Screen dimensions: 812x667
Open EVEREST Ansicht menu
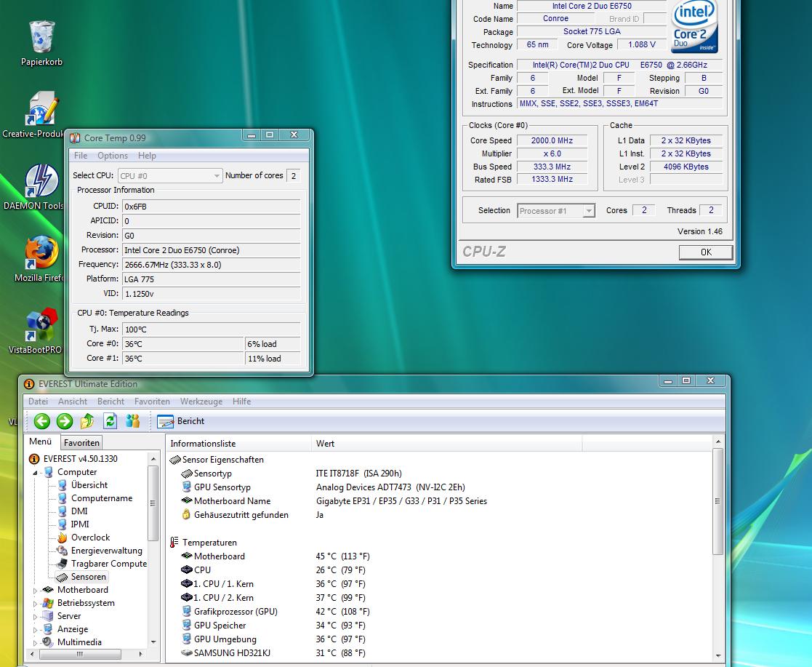click(73, 401)
